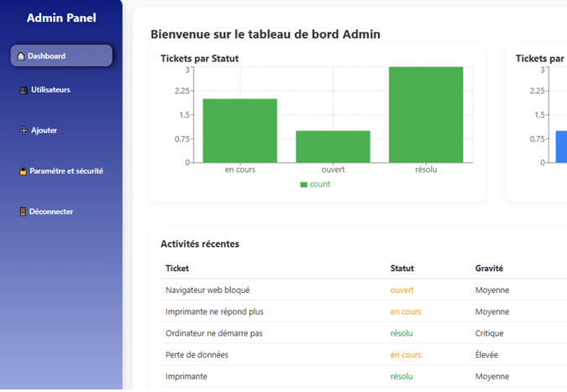Screen dimensions: 567x392
Task: Open the Utilisateurs menu item
Action: (x=50, y=90)
